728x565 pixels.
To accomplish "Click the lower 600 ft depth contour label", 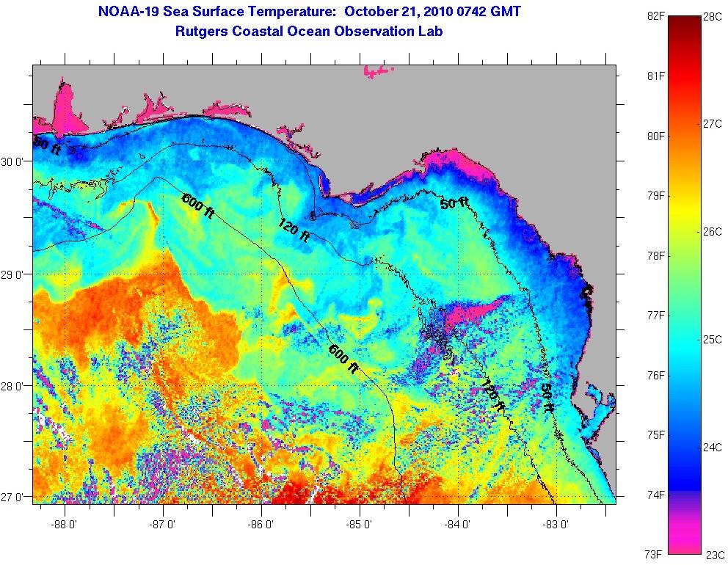I will click(343, 360).
